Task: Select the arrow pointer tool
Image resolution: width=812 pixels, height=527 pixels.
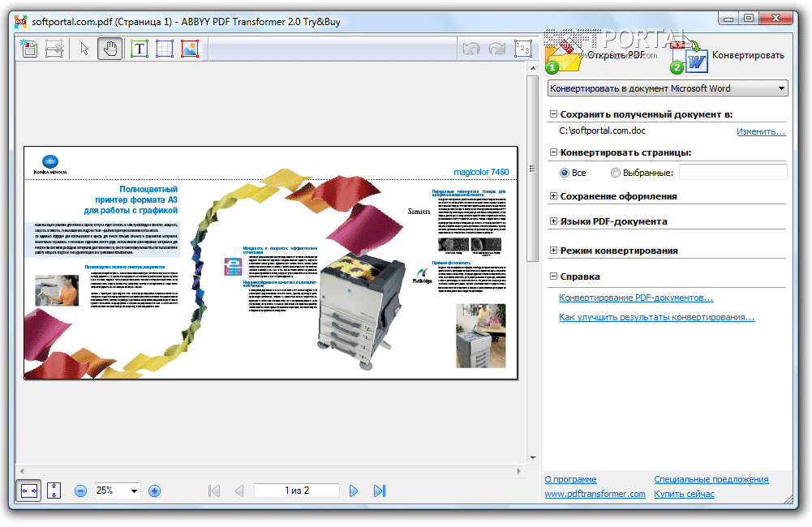Action: 85,49
